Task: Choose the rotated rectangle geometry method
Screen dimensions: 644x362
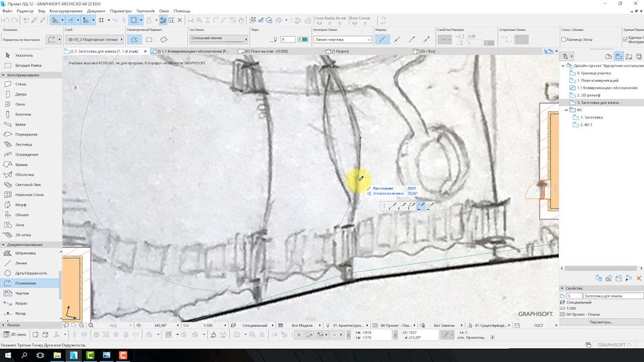Action: tap(164, 40)
